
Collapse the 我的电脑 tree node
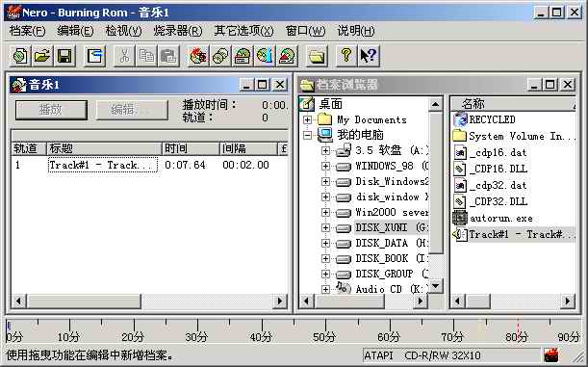coord(308,135)
